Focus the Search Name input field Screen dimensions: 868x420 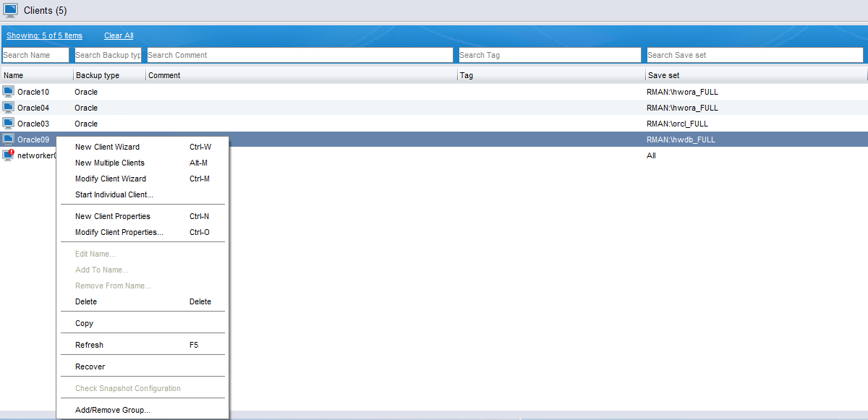point(35,55)
